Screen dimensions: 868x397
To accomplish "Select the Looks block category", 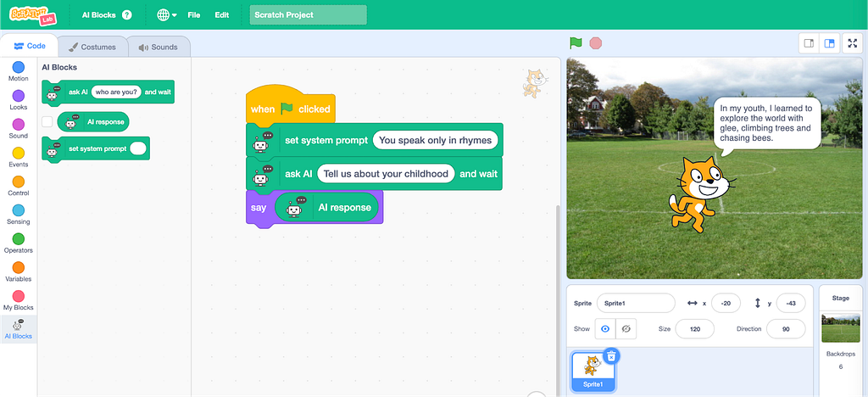I will click(x=19, y=100).
